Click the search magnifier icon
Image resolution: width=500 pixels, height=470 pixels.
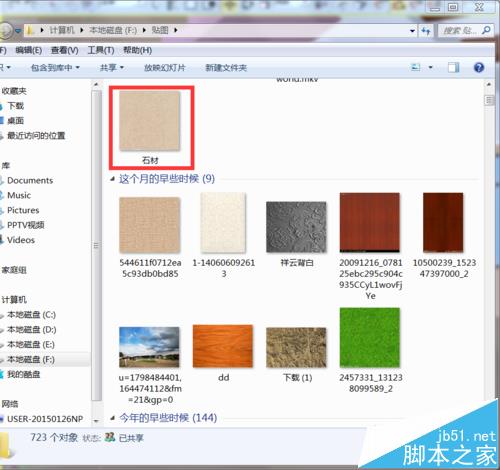[x=486, y=30]
